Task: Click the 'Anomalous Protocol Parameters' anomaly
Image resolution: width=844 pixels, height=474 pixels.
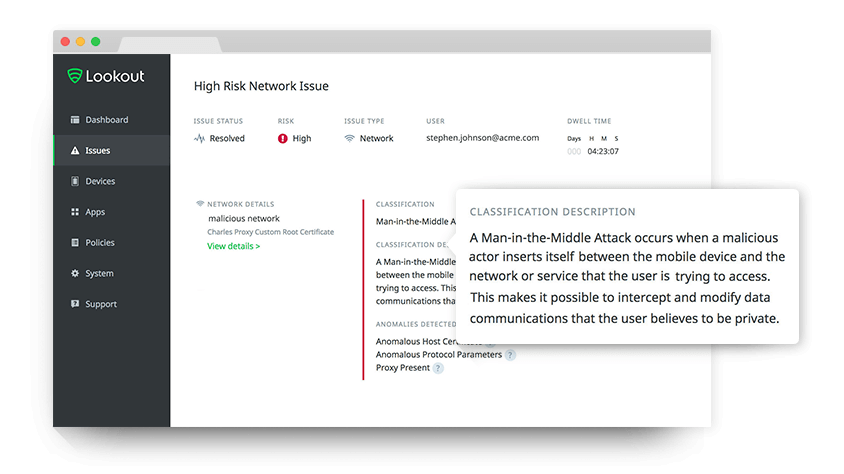Action: (x=439, y=355)
